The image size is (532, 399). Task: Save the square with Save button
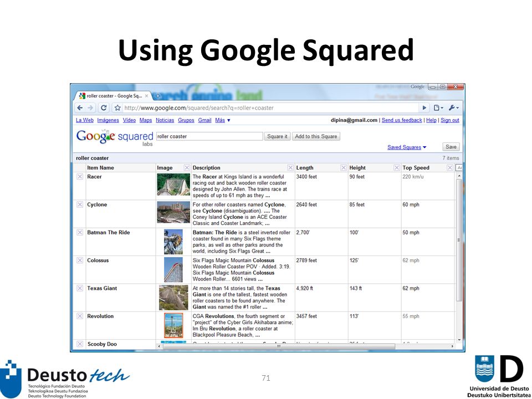[451, 147]
